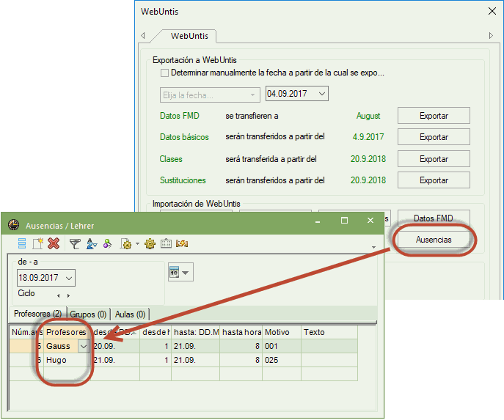Click the green 'August' value
Image resolution: width=504 pixels, height=420 pixels.
368,116
